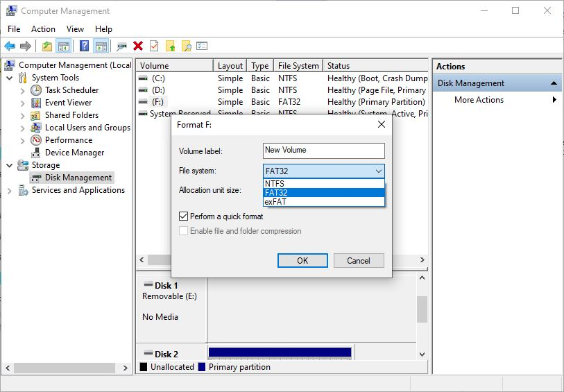Click the Performance gauge icon
The height and width of the screenshot is (392, 564).
[36, 140]
